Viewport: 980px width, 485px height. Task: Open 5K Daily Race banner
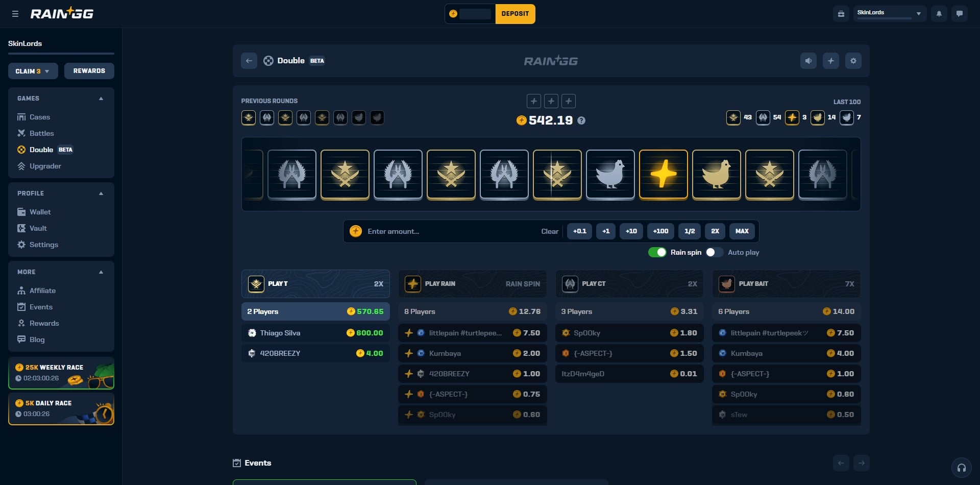pos(61,409)
